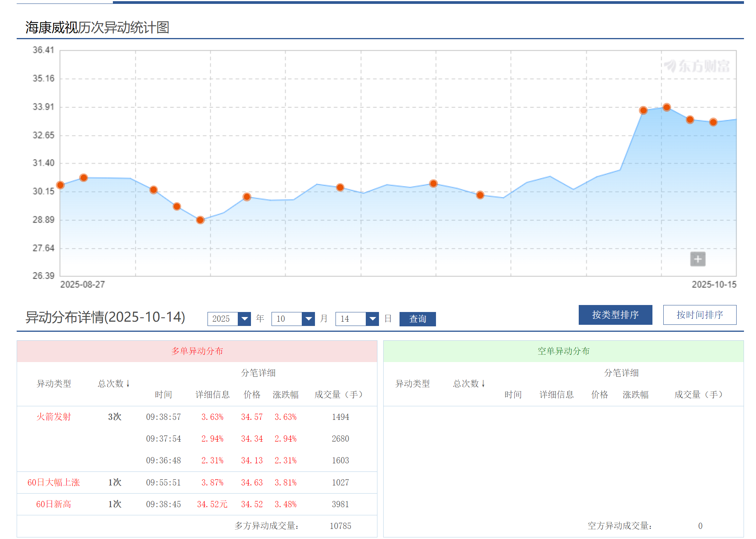Click the 火箭发射 anomaly type link
Image resolution: width=756 pixels, height=539 pixels.
[x=54, y=417]
